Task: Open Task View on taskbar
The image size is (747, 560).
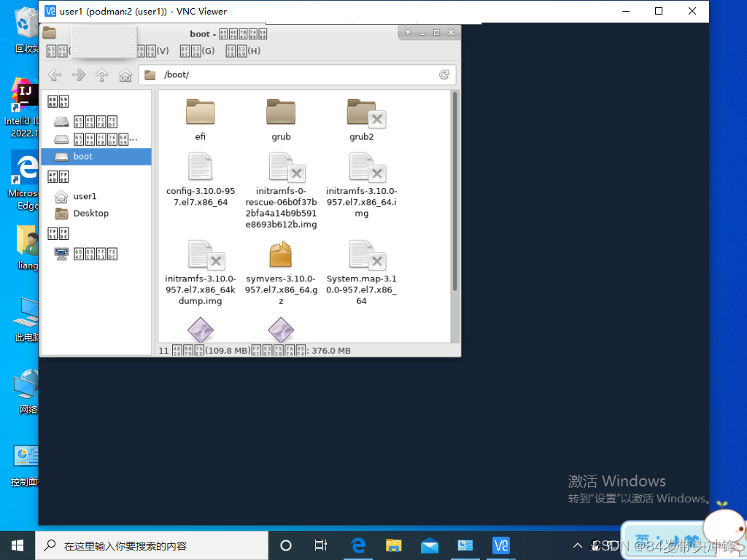Action: point(321,545)
